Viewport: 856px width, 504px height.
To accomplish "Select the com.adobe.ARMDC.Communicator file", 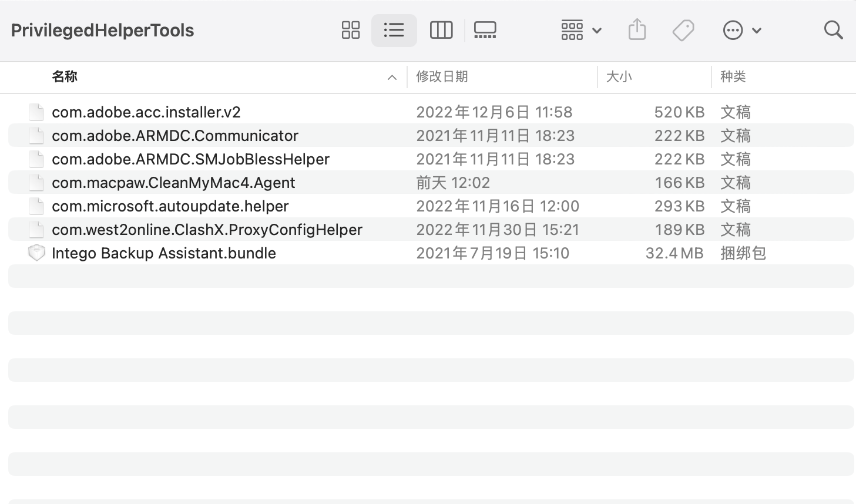I will click(x=174, y=136).
